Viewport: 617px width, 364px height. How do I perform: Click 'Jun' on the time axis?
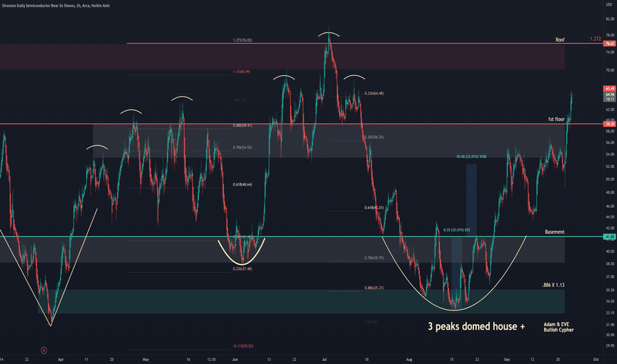click(x=235, y=359)
